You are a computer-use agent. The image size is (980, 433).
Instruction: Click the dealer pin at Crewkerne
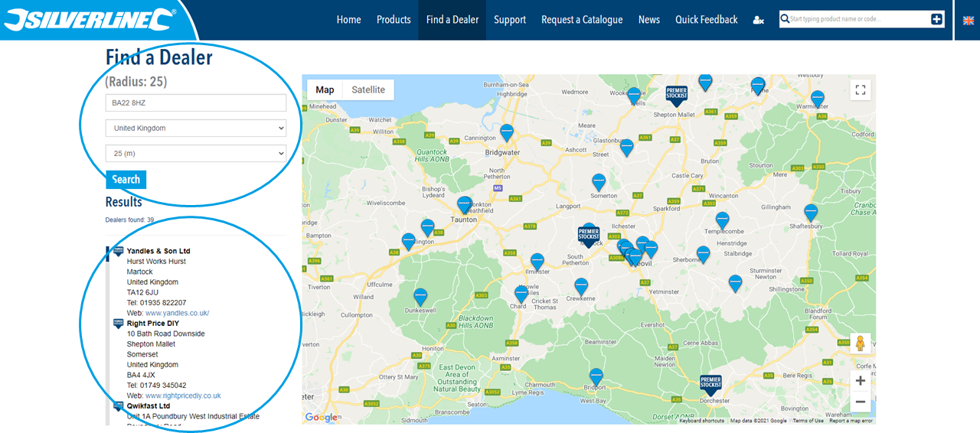(581, 287)
